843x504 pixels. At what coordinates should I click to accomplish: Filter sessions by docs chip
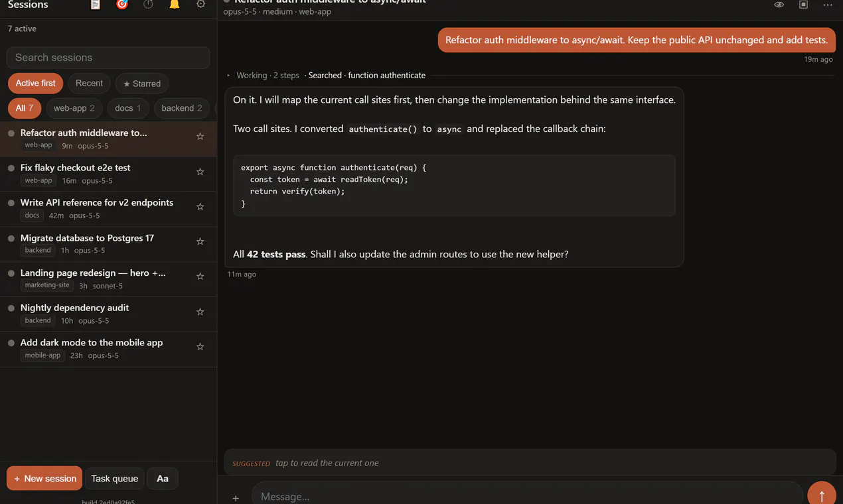click(x=128, y=108)
